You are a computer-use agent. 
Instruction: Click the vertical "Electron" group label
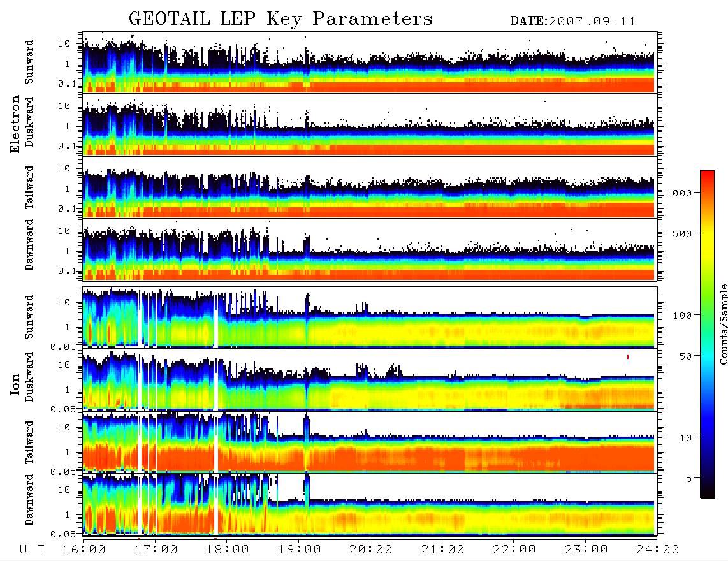(15, 124)
